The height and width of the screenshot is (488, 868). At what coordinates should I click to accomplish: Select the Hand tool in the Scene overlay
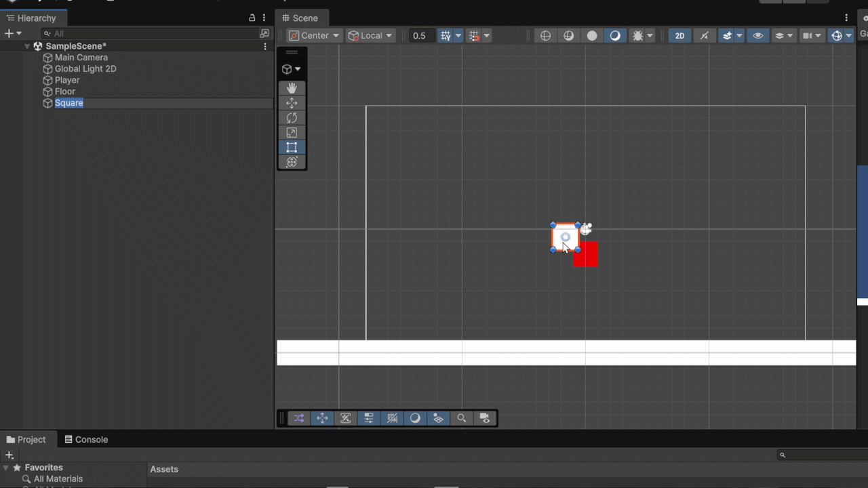tap(292, 88)
